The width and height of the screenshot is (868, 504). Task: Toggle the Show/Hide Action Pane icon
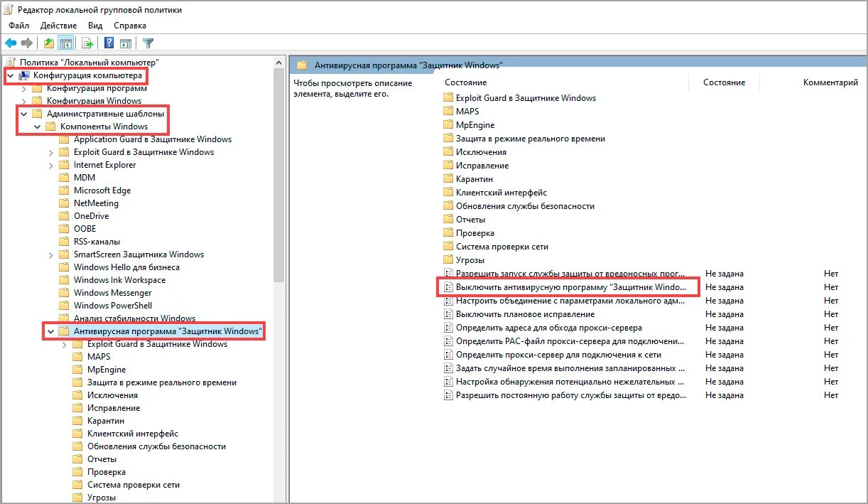pos(126,43)
